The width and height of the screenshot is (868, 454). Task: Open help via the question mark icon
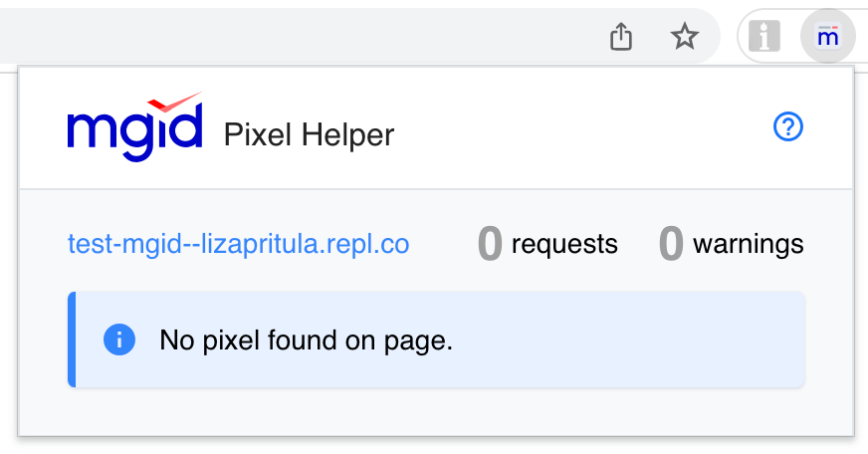pyautogui.click(x=788, y=126)
